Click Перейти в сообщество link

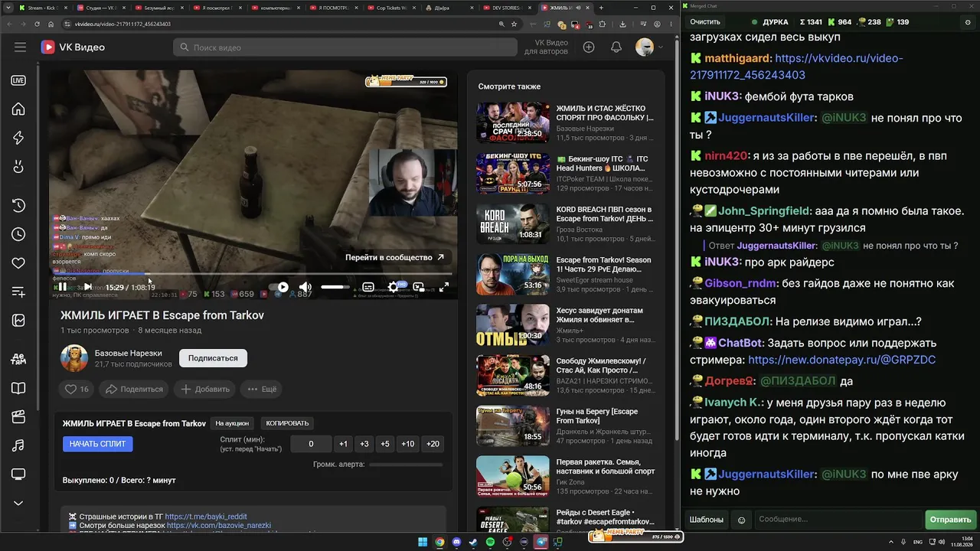394,258
